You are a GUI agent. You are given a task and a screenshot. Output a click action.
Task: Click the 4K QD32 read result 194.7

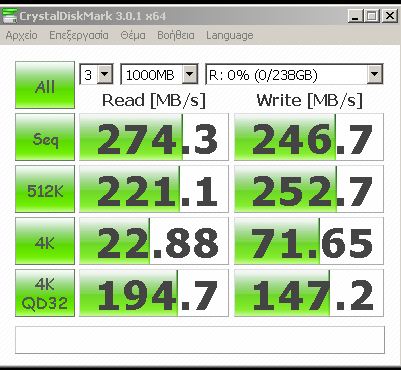click(x=154, y=293)
